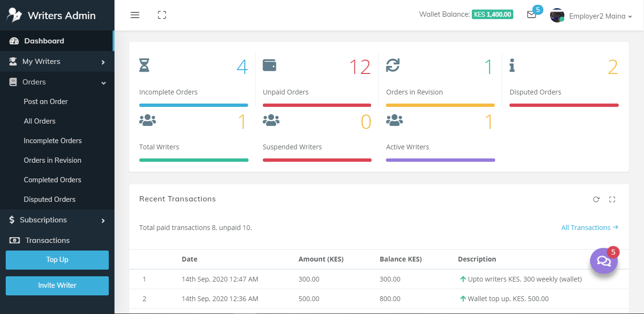The width and height of the screenshot is (644, 314).
Task: Open messages envelope icon
Action: (x=531, y=15)
